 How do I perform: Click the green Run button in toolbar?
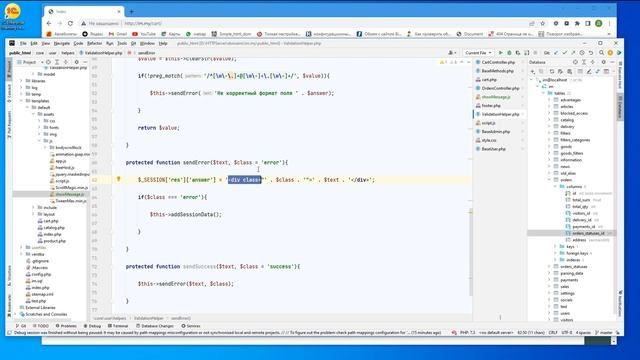pyautogui.click(x=501, y=53)
